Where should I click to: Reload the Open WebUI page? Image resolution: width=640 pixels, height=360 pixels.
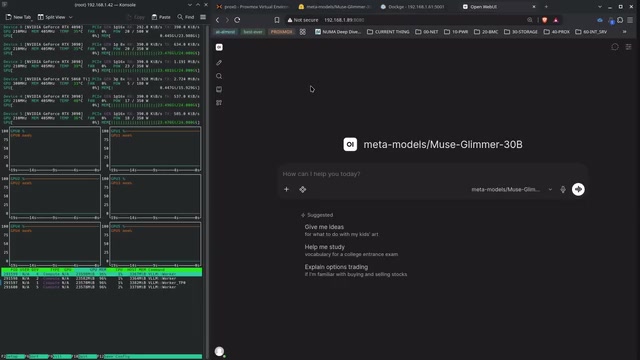237,20
